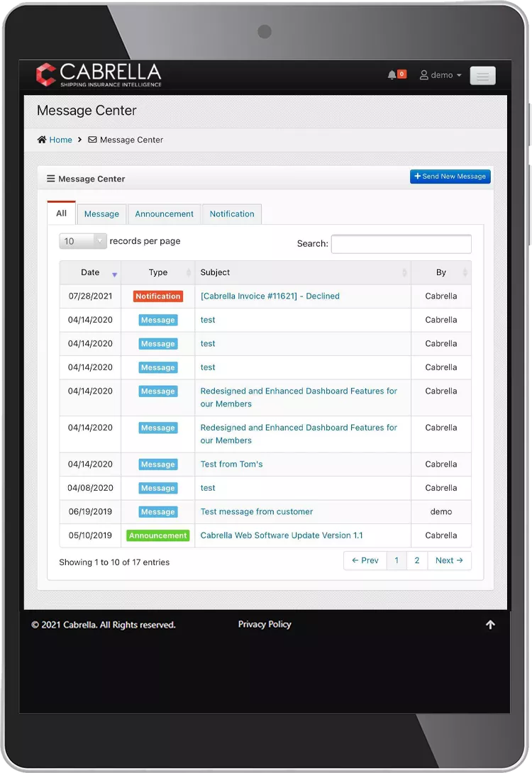Toggle the hamburger navigation menu
Screen dimensions: 532x773
click(482, 75)
